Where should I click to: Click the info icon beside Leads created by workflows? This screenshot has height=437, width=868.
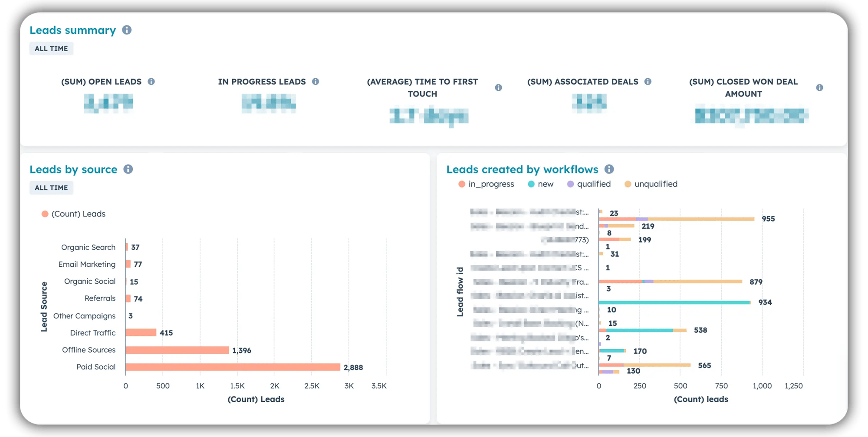pyautogui.click(x=609, y=169)
